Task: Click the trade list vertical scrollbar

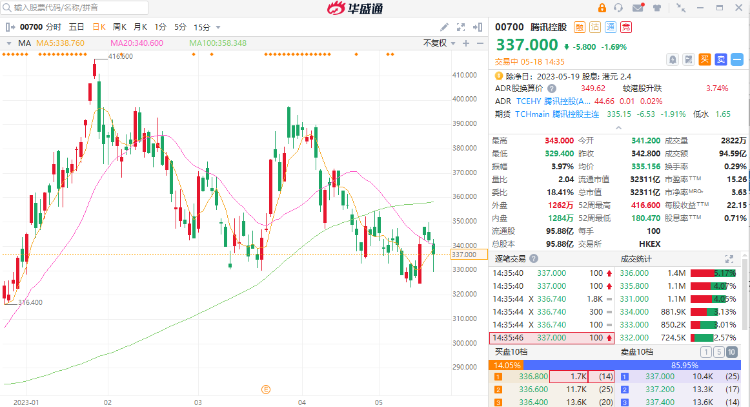Action: (x=744, y=297)
